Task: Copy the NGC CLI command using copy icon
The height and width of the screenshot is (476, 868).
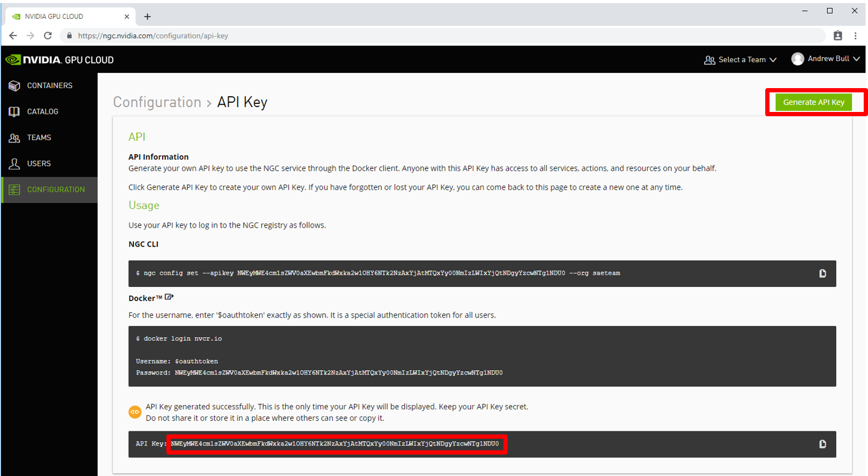Action: [x=822, y=273]
